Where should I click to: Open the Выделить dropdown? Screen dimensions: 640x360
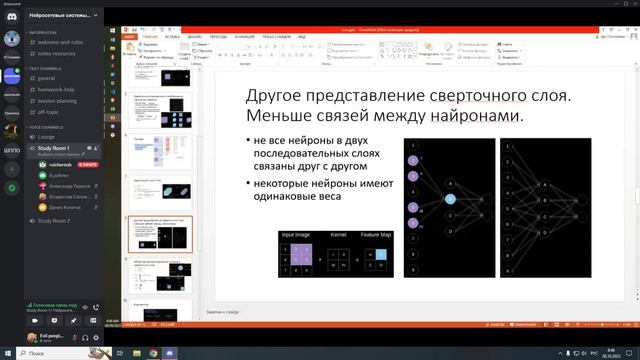509,57
